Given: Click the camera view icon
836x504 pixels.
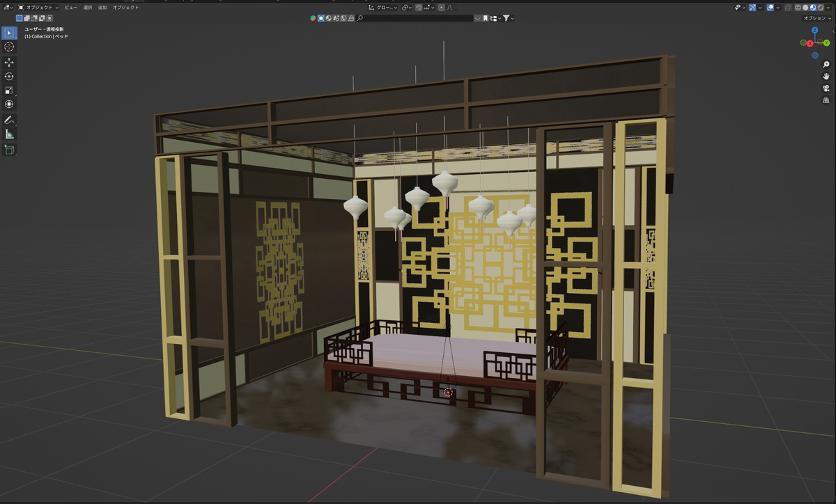Looking at the screenshot, I should [826, 88].
